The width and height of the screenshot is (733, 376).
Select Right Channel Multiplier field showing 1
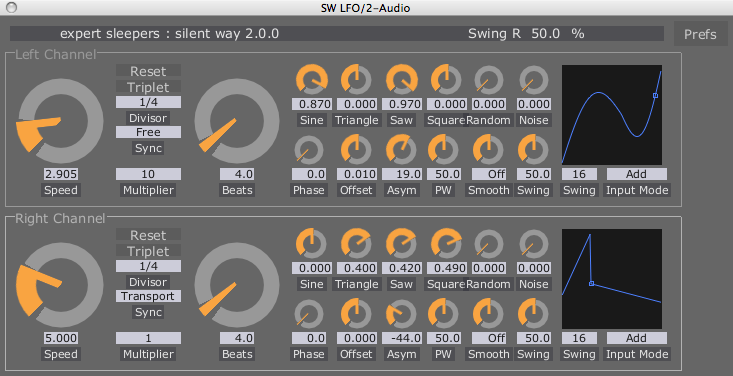[148, 338]
